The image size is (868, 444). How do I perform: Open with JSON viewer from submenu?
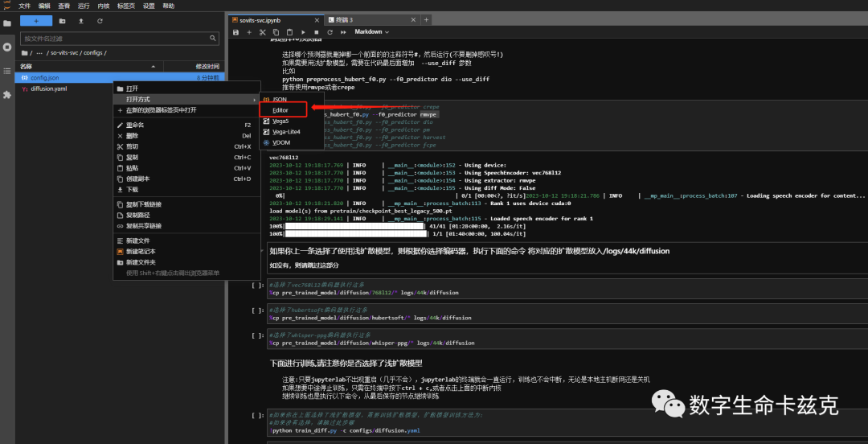pos(292,99)
